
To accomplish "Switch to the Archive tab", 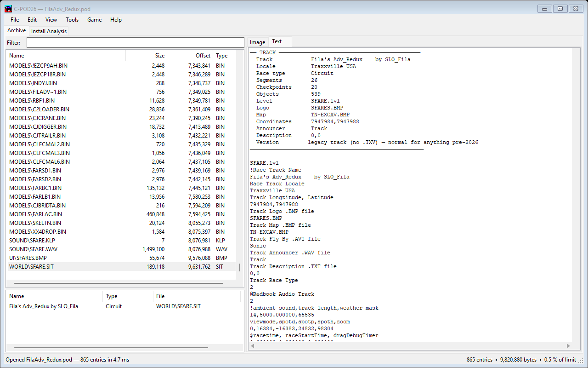I will (17, 30).
